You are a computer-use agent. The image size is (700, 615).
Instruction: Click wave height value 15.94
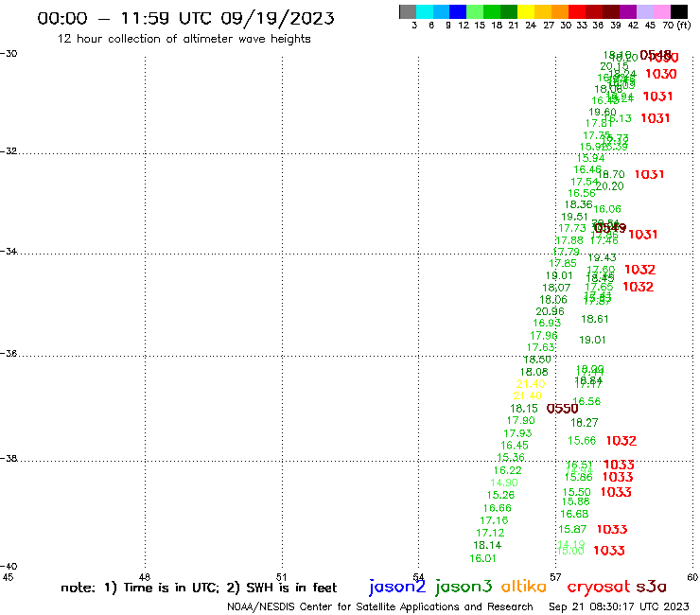[590, 158]
